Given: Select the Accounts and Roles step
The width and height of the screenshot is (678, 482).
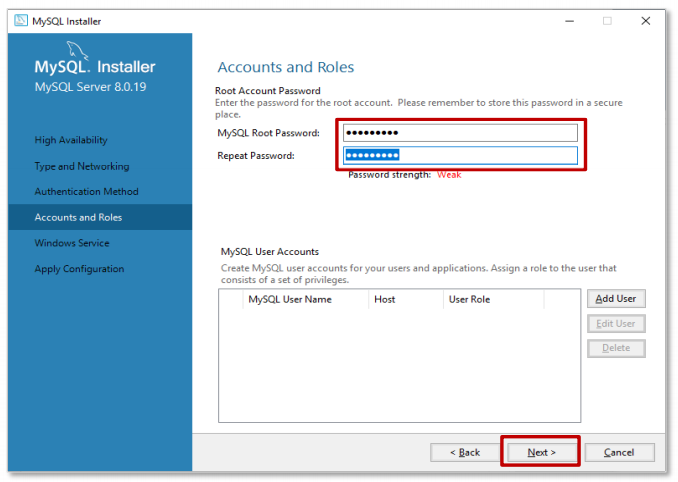Looking at the screenshot, I should point(100,217).
